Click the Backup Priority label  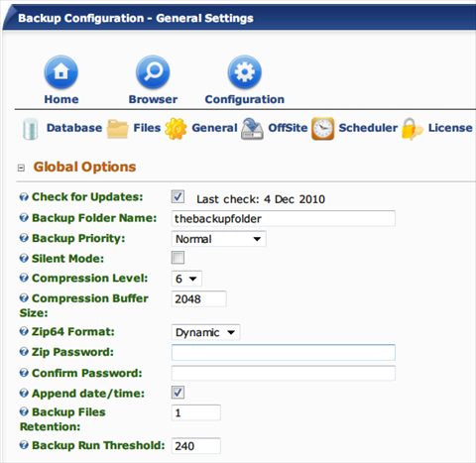point(78,238)
